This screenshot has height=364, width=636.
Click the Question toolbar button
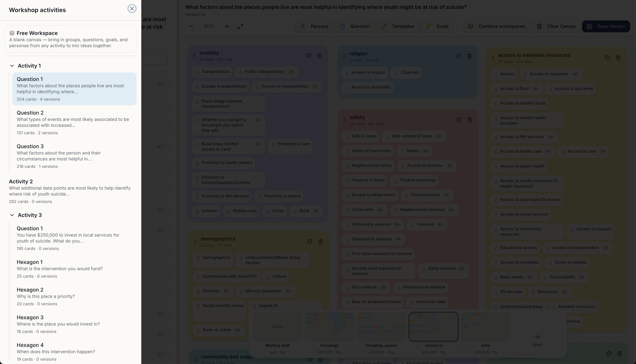(x=355, y=26)
